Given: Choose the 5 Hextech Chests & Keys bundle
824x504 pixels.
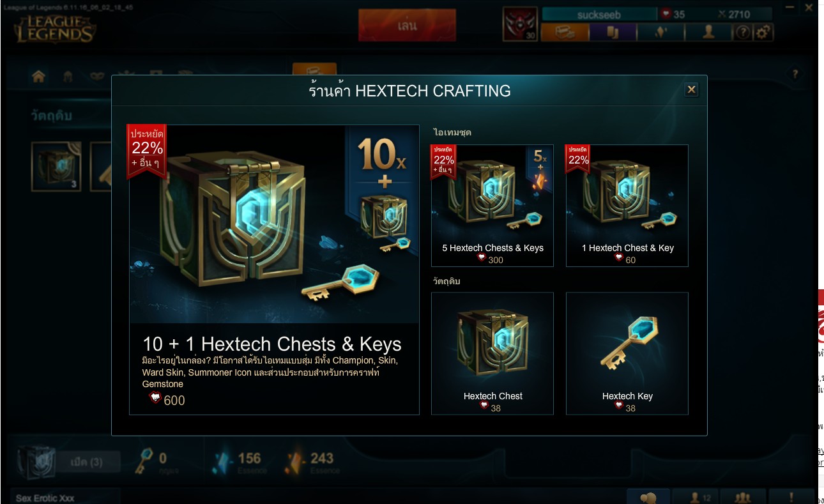Looking at the screenshot, I should tap(492, 205).
